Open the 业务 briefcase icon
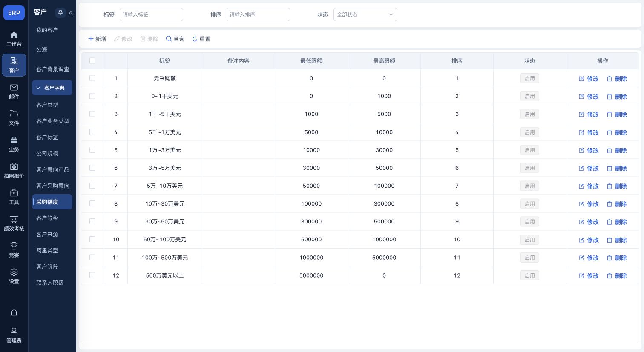The image size is (644, 352). [14, 140]
